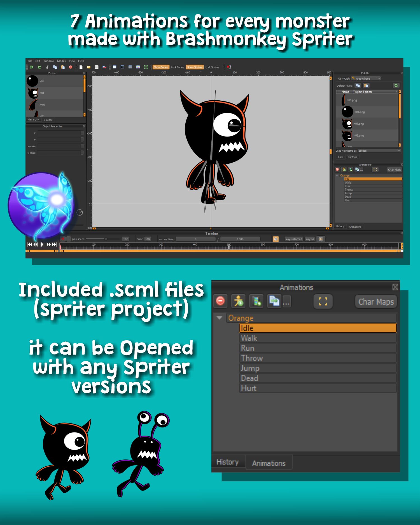Switch to the Objects tab in Palette

coord(352,157)
